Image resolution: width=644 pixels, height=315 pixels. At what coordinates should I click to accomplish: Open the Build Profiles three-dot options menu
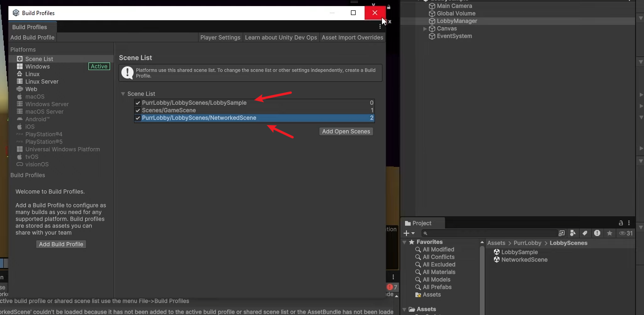380,27
